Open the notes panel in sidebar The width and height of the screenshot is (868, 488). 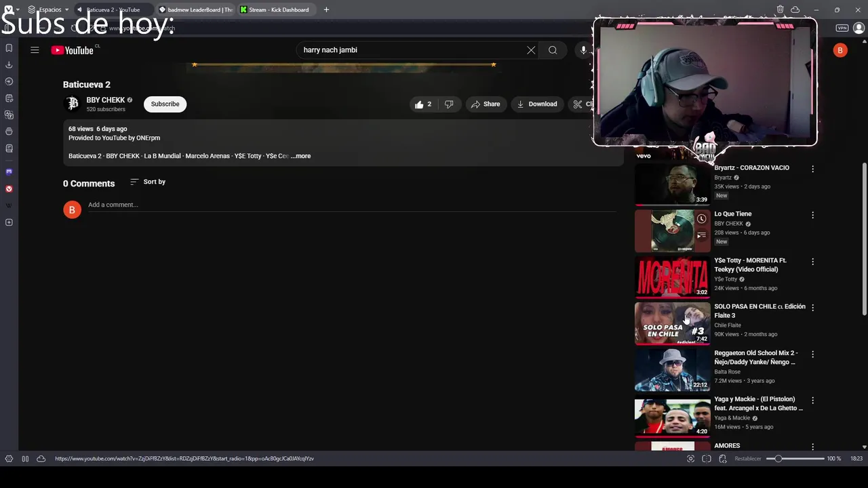click(9, 98)
